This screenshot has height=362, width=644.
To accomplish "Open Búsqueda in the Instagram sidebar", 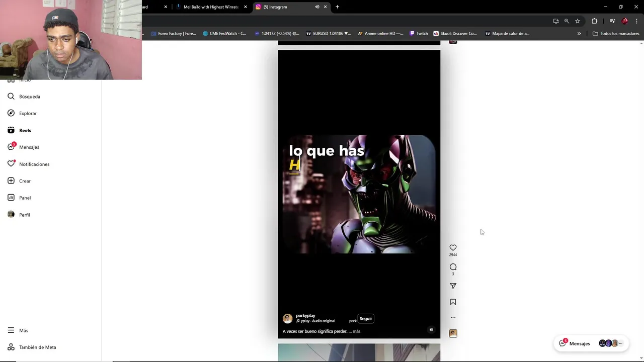I will pyautogui.click(x=30, y=97).
